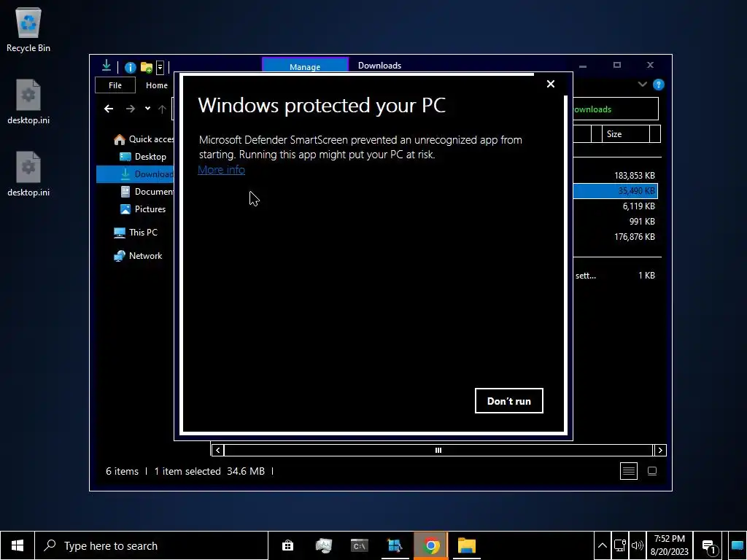Image resolution: width=747 pixels, height=560 pixels.
Task: Click the Search Downloads field
Action: coord(616,109)
